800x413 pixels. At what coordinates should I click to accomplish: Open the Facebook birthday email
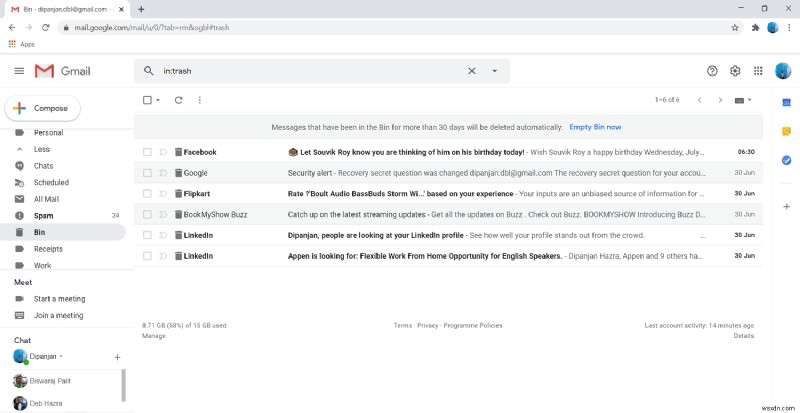tap(448, 152)
